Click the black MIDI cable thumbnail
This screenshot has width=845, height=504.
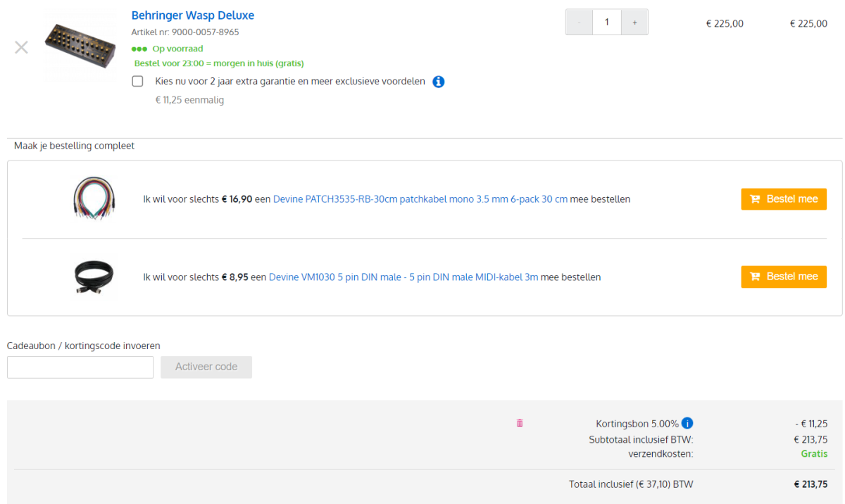93,277
